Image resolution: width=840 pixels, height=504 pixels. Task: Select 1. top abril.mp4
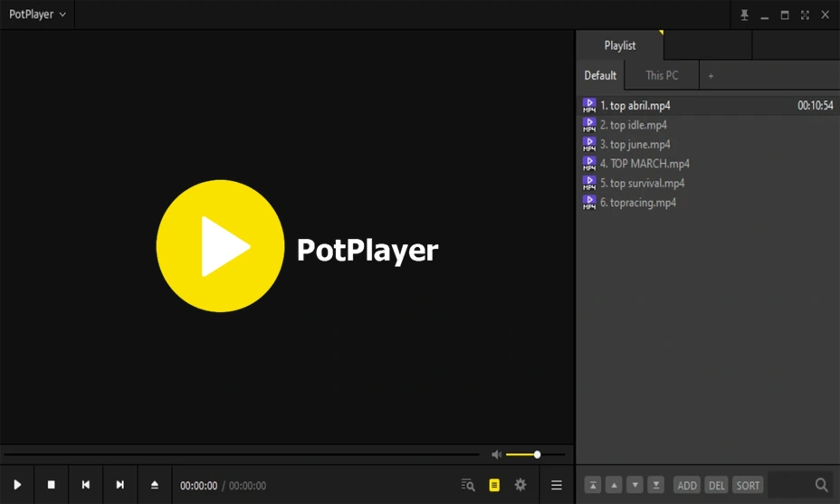pyautogui.click(x=708, y=106)
